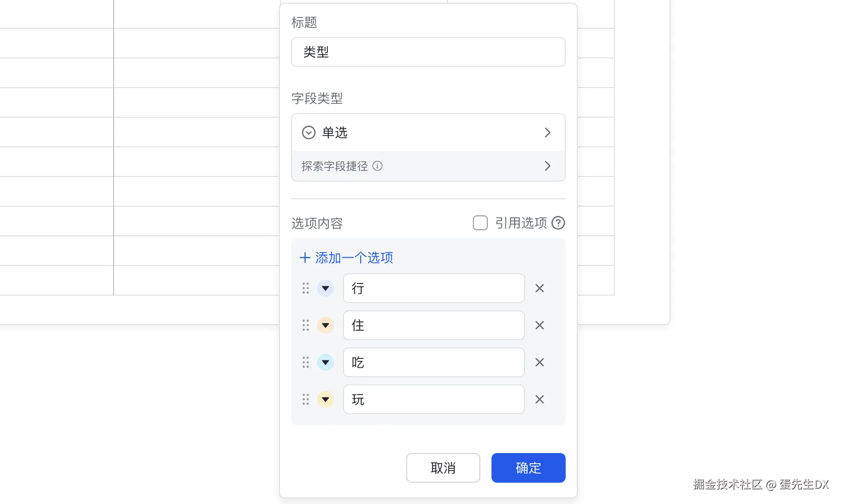842x504 pixels.
Task: Delete the 吃 option
Action: (x=539, y=362)
